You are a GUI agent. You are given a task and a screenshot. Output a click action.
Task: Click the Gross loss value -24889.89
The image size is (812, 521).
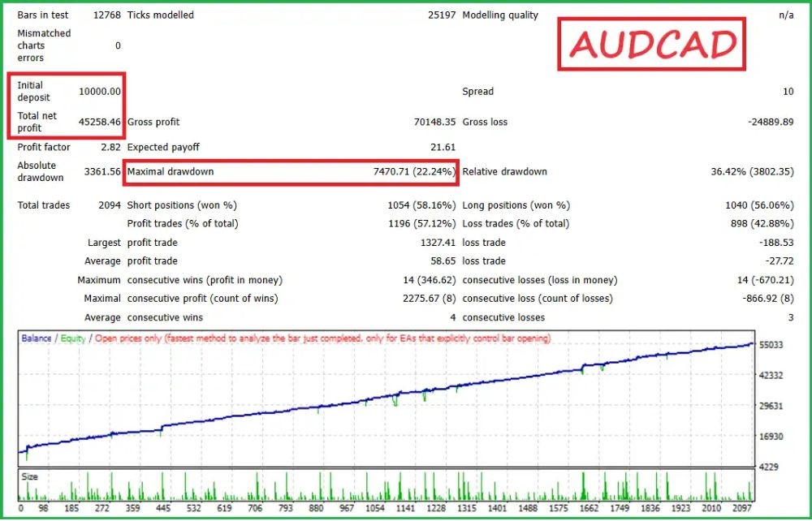[771, 123]
